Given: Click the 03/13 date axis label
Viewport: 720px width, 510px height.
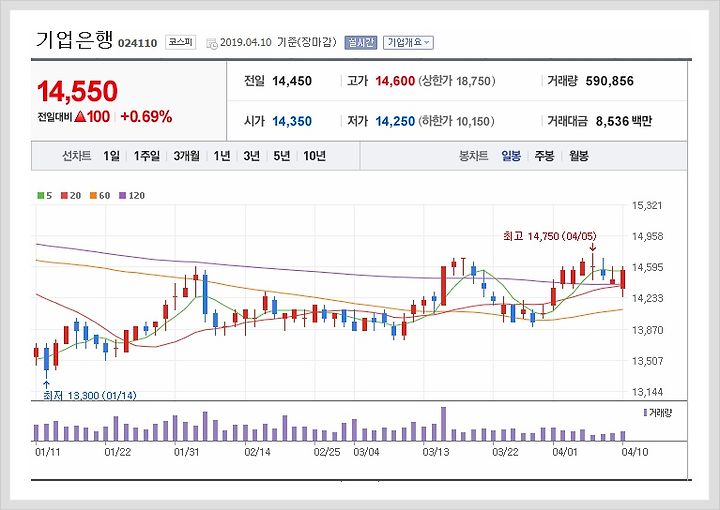Looking at the screenshot, I should tap(435, 452).
